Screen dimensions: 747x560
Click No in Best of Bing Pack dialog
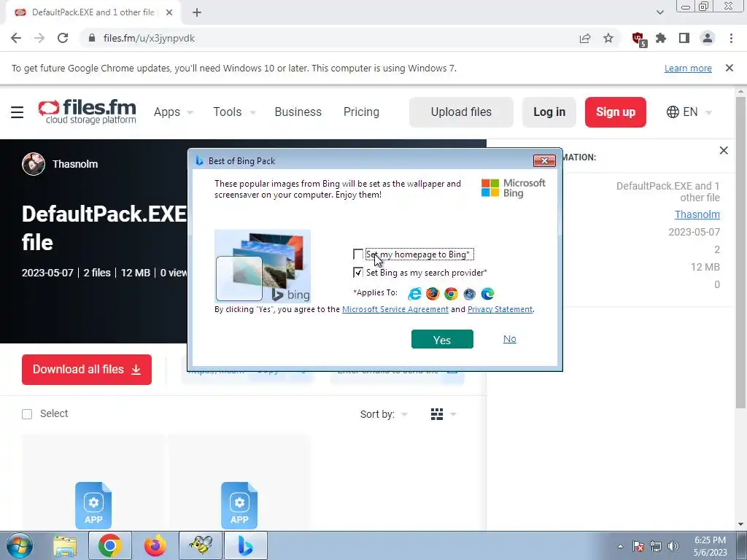click(x=509, y=338)
